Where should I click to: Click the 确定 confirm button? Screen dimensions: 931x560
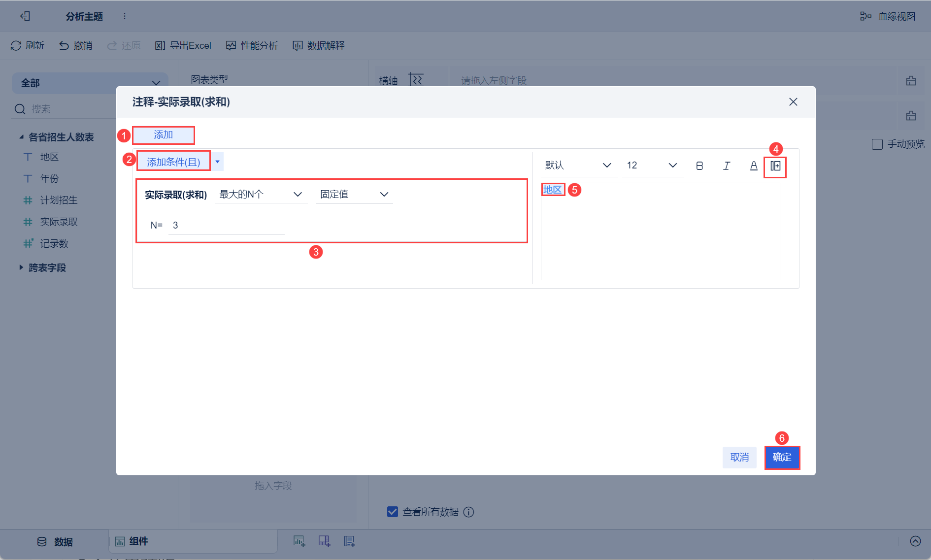point(782,457)
